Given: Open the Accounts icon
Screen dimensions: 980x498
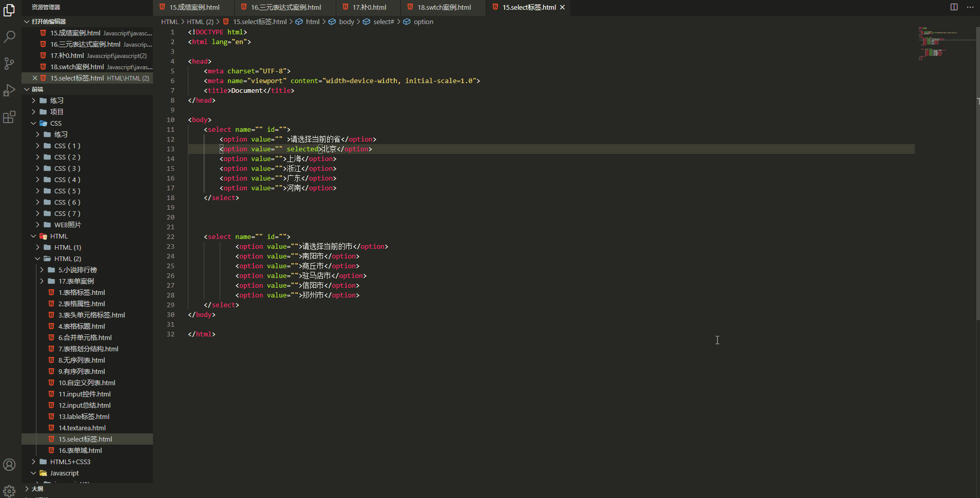Looking at the screenshot, I should coord(9,465).
